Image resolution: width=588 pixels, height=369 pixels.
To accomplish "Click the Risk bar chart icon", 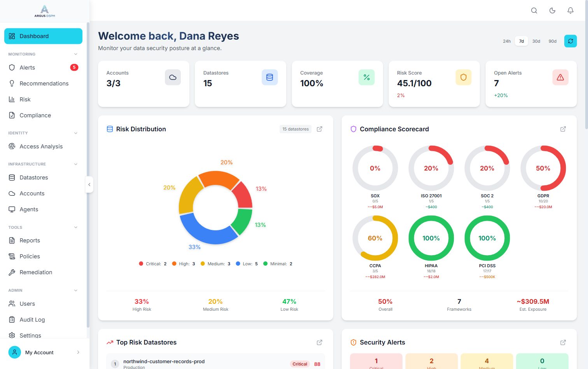I will (12, 99).
